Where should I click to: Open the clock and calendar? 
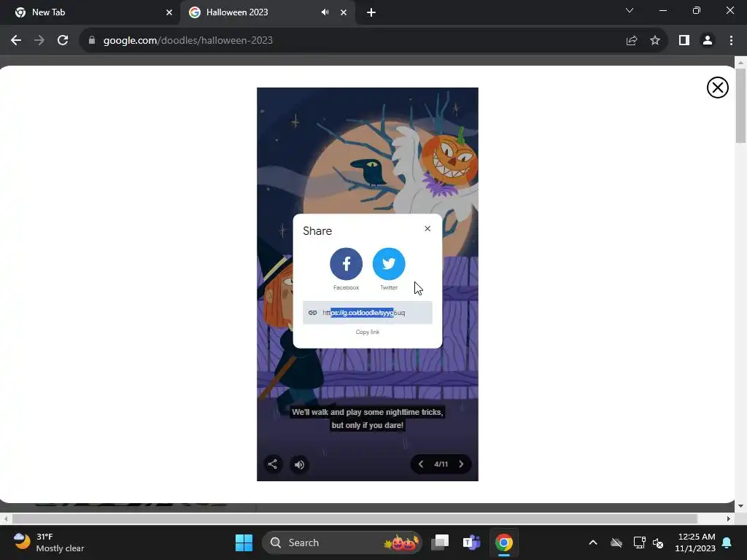(x=695, y=542)
